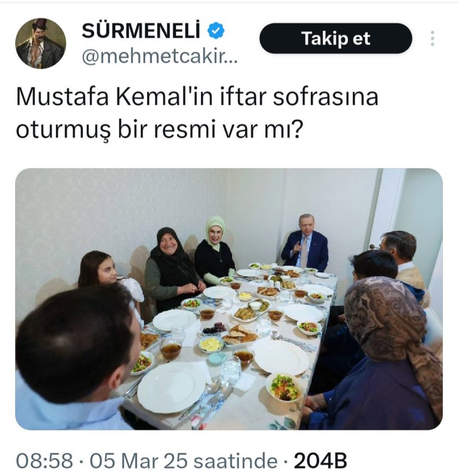Click the small bowl of dark dates
The image size is (458, 476).
214,328
